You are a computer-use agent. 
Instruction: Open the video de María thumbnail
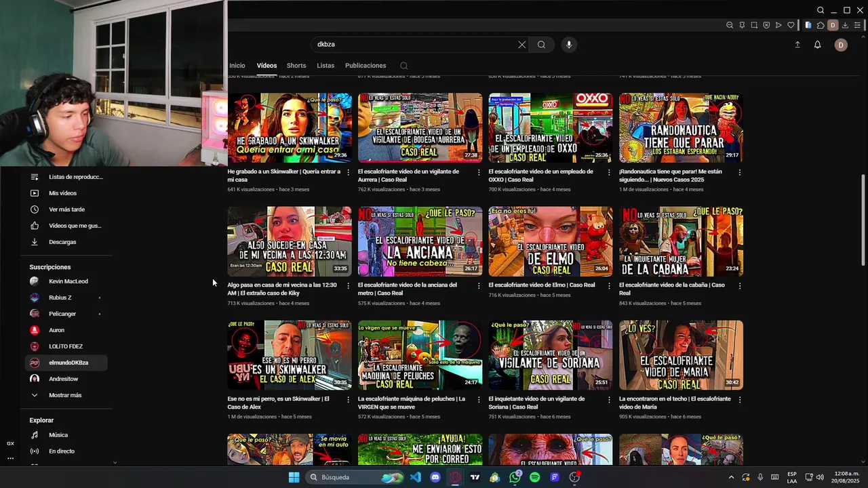[681, 355]
